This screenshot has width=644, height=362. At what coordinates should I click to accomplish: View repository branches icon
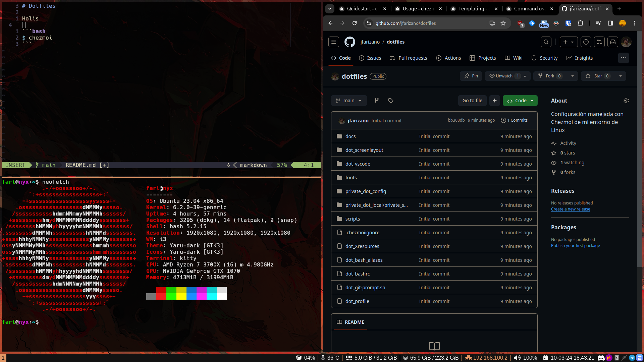(x=377, y=101)
